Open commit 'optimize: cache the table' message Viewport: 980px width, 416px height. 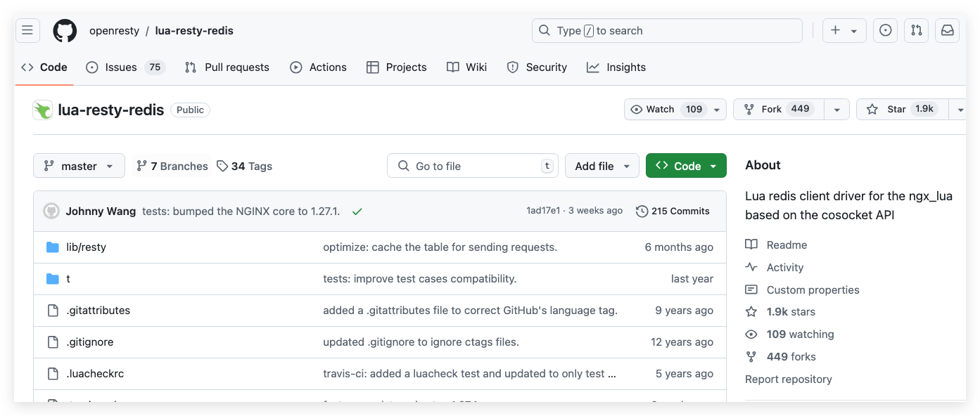pos(440,247)
